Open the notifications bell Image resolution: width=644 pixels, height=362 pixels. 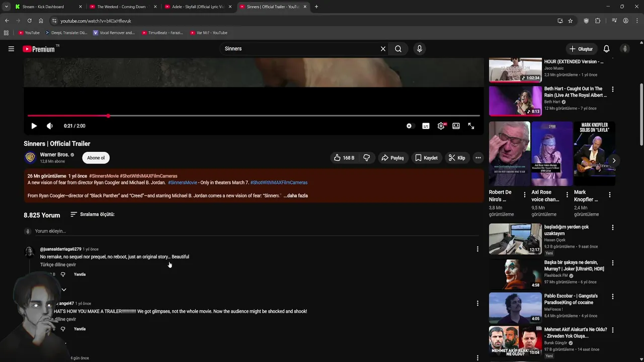pyautogui.click(x=606, y=49)
